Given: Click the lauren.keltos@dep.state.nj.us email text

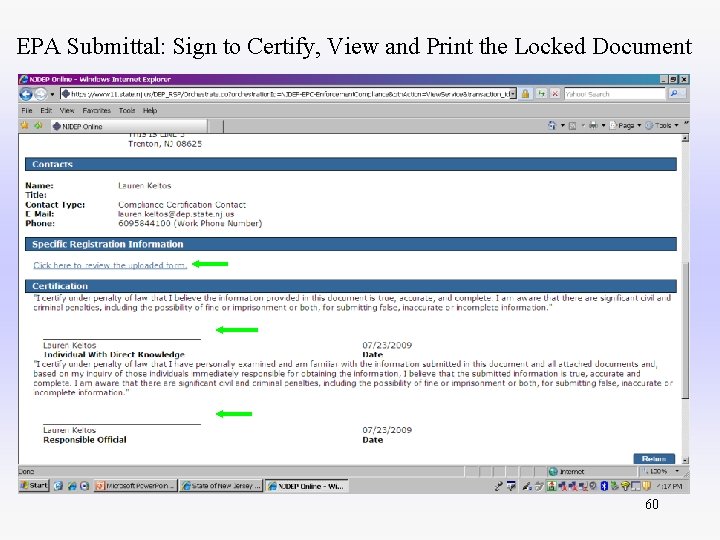Looking at the screenshot, I should tap(176, 214).
